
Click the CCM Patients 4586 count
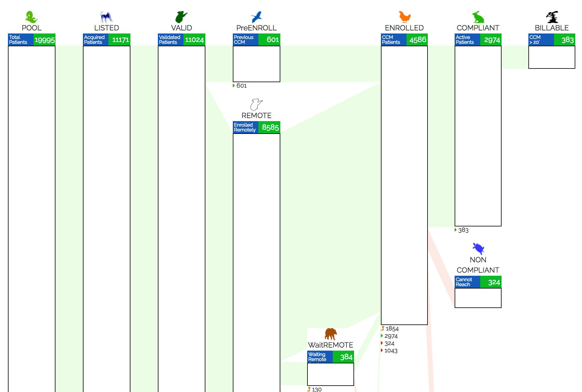(417, 40)
